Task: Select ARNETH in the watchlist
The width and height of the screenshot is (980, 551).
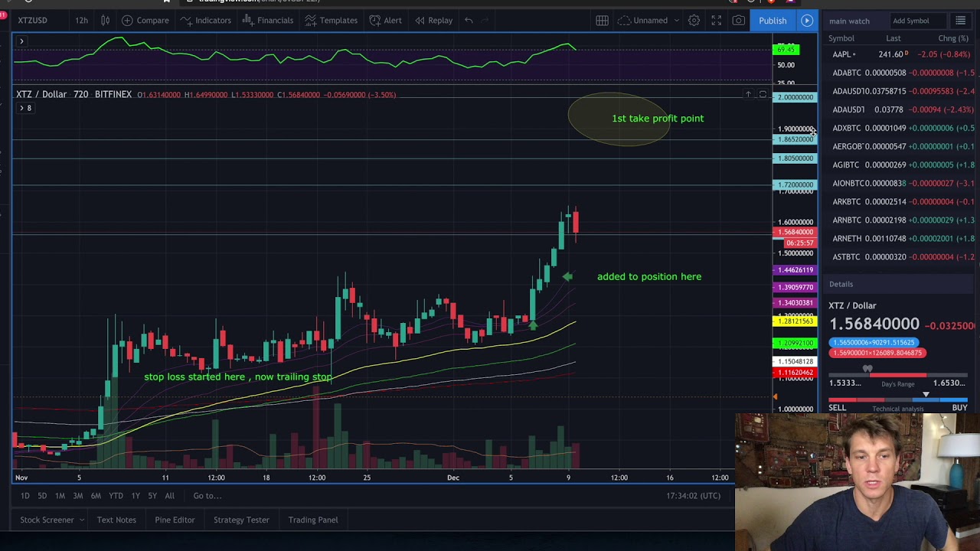Action: point(900,238)
